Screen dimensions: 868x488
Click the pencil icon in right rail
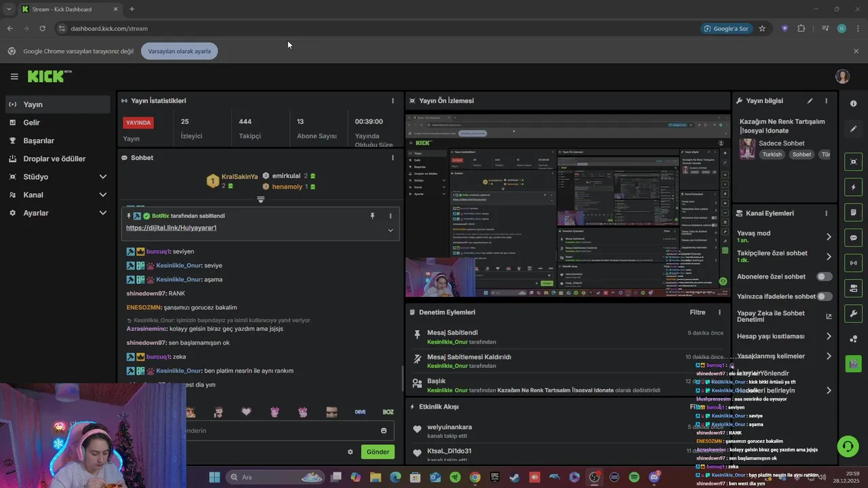pyautogui.click(x=854, y=129)
